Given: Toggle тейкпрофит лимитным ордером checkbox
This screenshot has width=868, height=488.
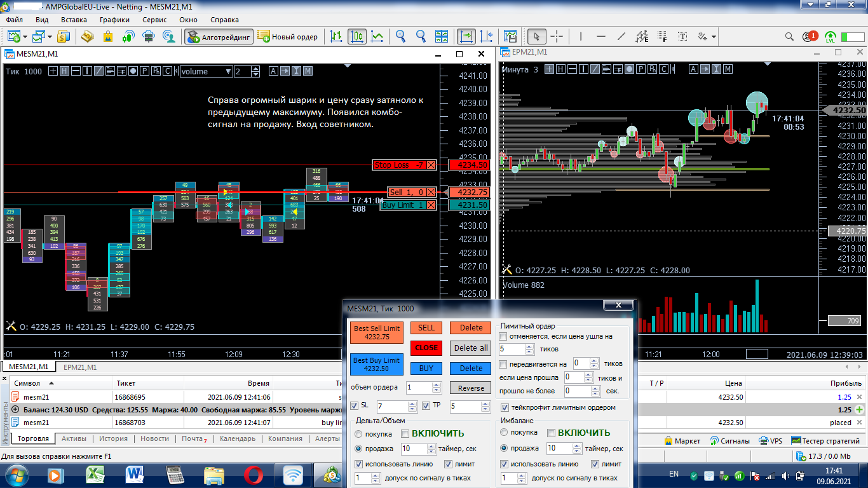Looking at the screenshot, I should coord(505,407).
